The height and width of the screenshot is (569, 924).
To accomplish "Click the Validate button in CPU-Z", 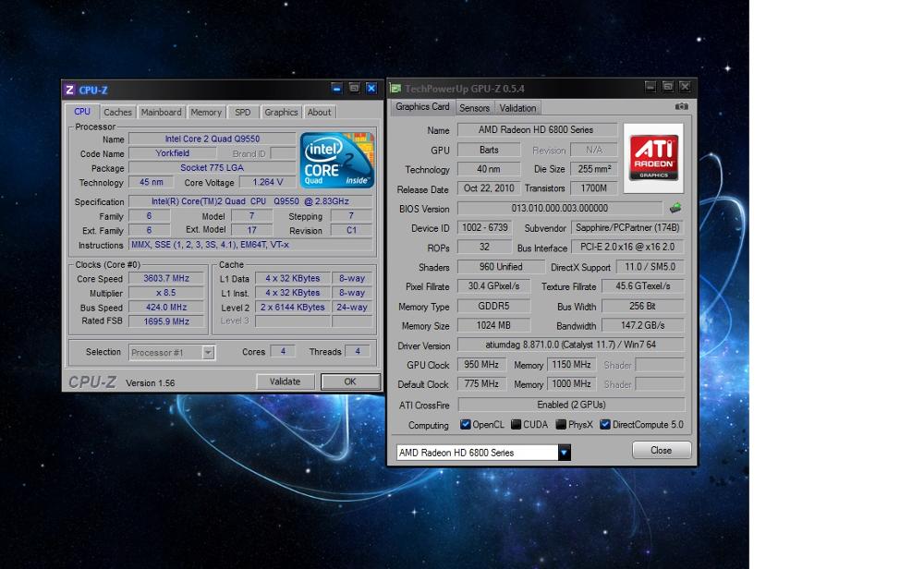I will tap(286, 381).
